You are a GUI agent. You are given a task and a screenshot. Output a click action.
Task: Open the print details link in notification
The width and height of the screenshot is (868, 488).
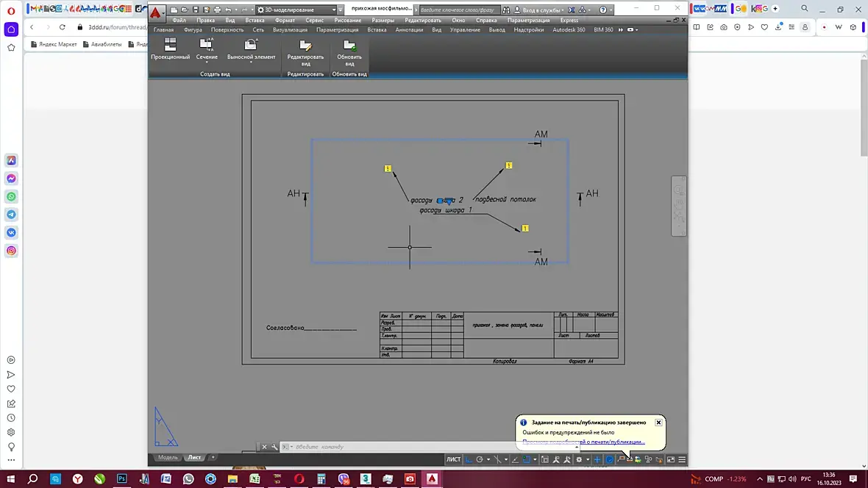click(x=583, y=442)
